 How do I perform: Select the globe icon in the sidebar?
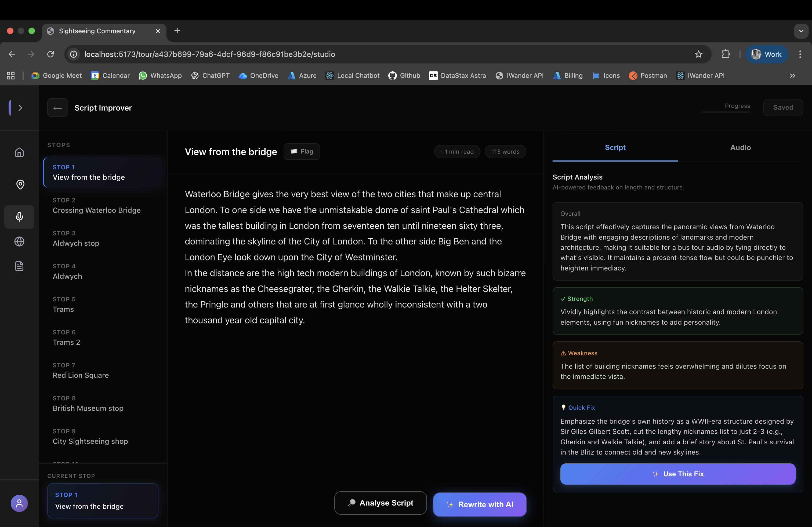point(19,242)
